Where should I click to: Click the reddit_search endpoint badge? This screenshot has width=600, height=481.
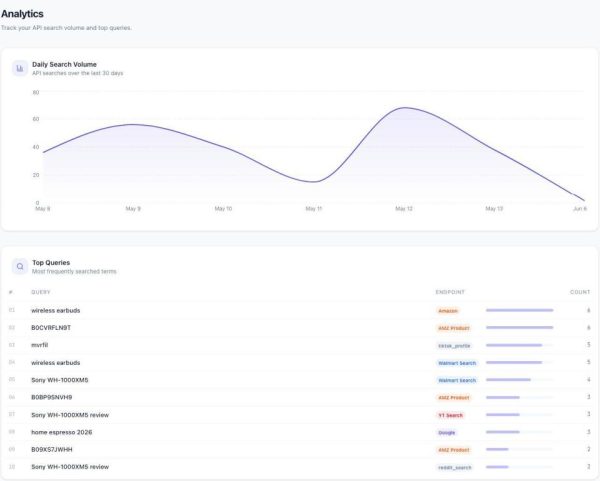point(455,468)
